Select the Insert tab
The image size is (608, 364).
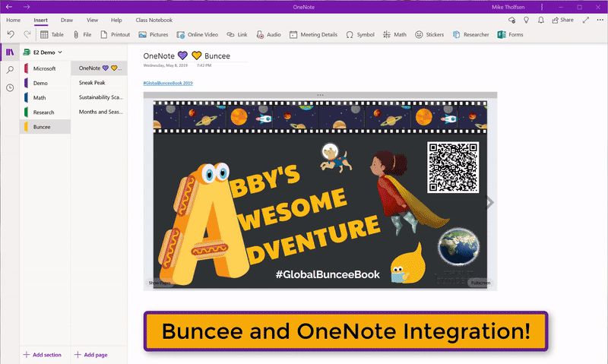click(40, 21)
